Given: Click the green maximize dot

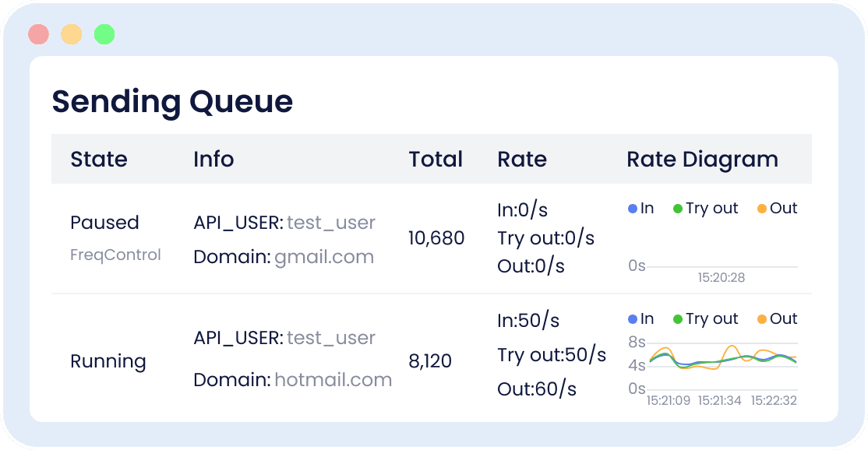Looking at the screenshot, I should click(104, 34).
